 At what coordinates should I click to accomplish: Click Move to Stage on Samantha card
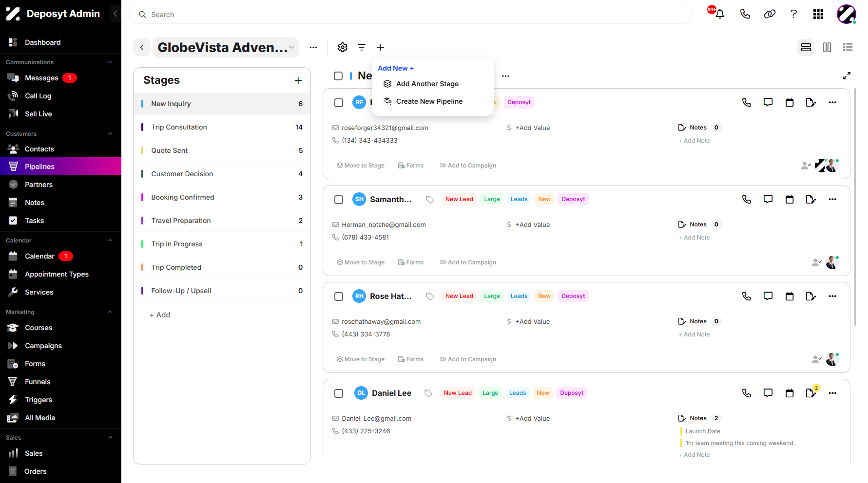click(361, 262)
